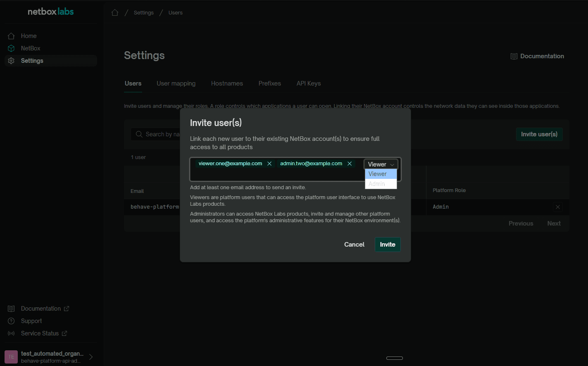Choose Viewer option from role list
The image size is (588, 366).
point(381,174)
